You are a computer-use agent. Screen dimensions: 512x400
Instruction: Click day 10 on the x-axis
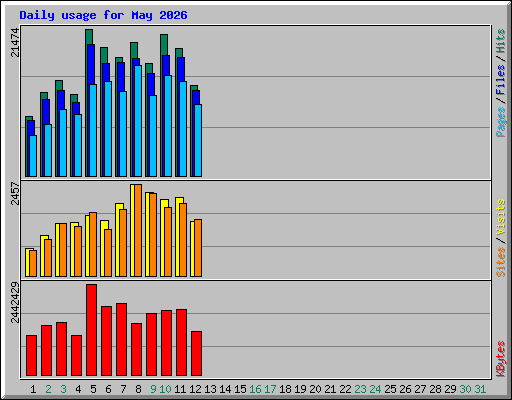(x=165, y=389)
